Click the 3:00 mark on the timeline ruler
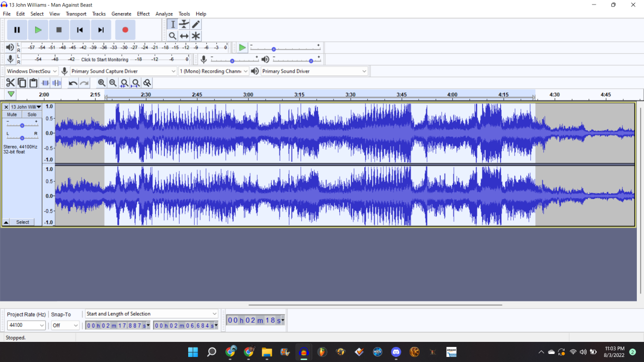This screenshot has width=644, height=362. (x=248, y=95)
